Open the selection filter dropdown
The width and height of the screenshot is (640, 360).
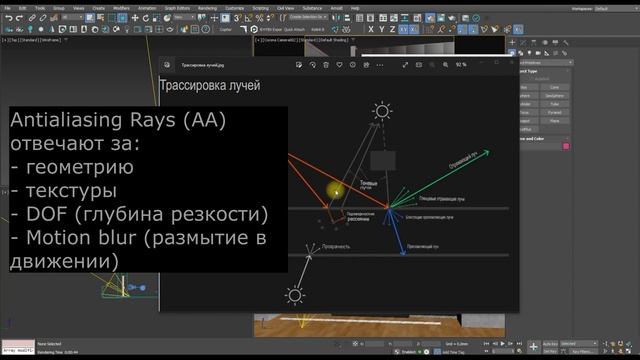(x=72, y=18)
